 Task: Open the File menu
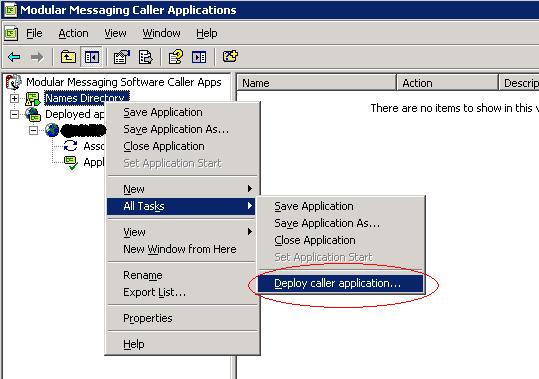[x=34, y=33]
